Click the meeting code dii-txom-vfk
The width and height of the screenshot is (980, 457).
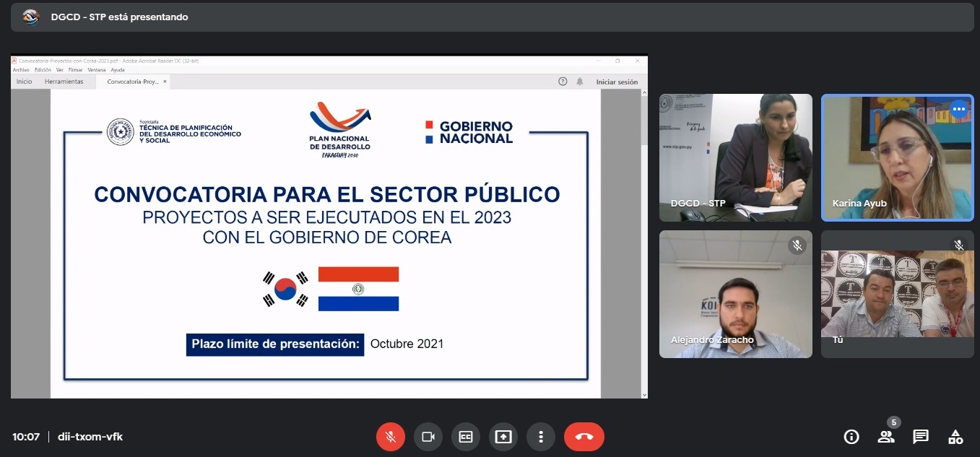click(x=90, y=437)
